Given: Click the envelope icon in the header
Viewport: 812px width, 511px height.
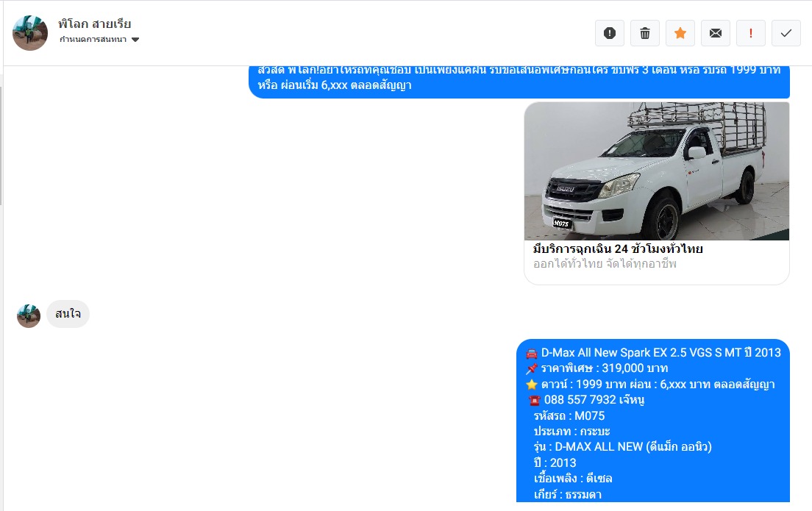Looking at the screenshot, I should click(x=715, y=33).
